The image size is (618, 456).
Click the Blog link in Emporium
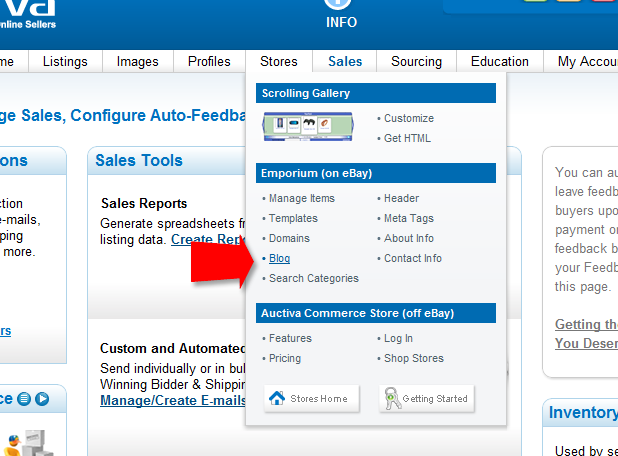[x=279, y=259]
